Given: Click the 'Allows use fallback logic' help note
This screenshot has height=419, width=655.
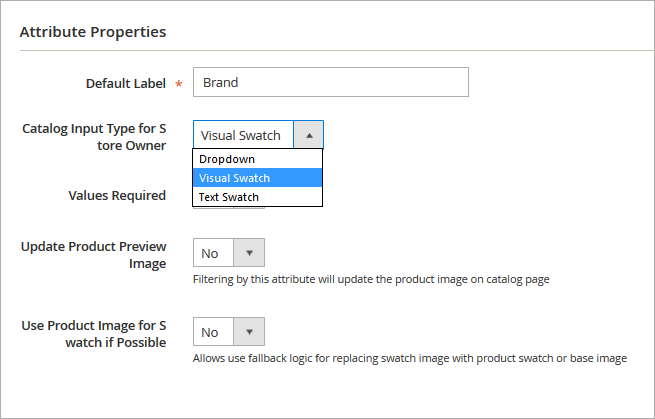Looking at the screenshot, I should [x=410, y=358].
